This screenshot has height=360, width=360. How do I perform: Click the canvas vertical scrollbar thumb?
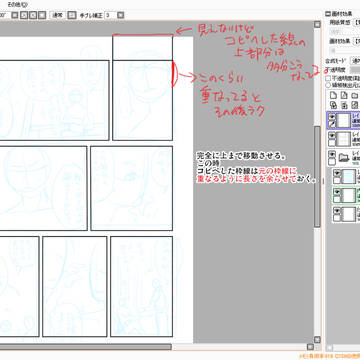[x=317, y=177]
